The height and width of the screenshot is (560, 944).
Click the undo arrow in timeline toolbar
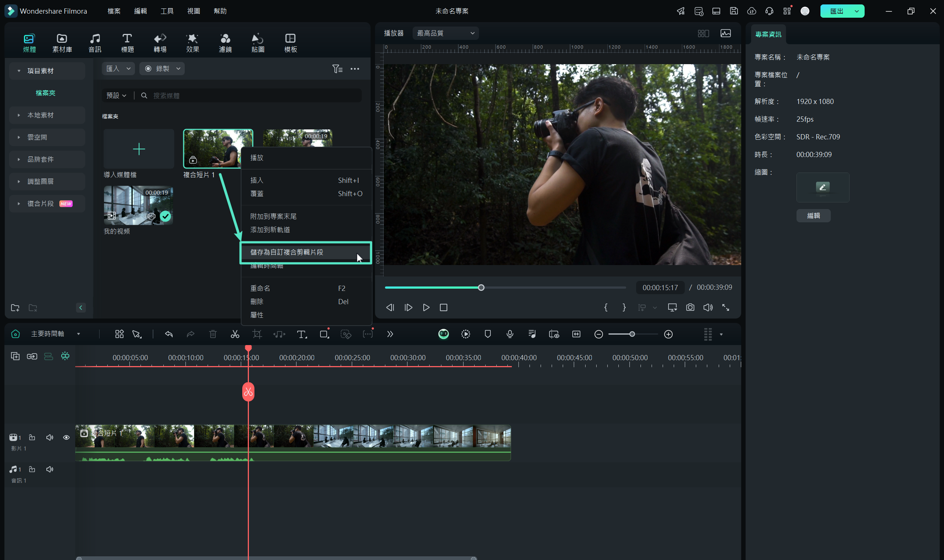[169, 334]
